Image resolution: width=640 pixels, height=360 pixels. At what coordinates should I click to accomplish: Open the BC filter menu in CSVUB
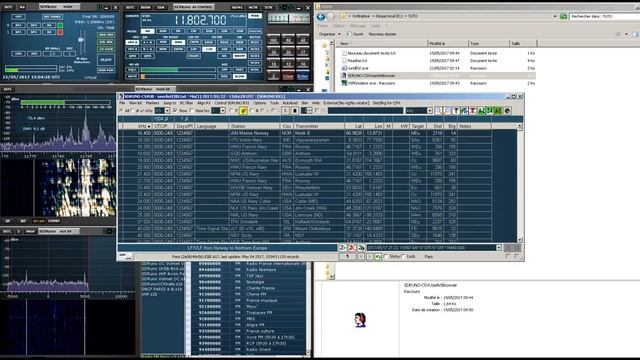tap(187, 103)
